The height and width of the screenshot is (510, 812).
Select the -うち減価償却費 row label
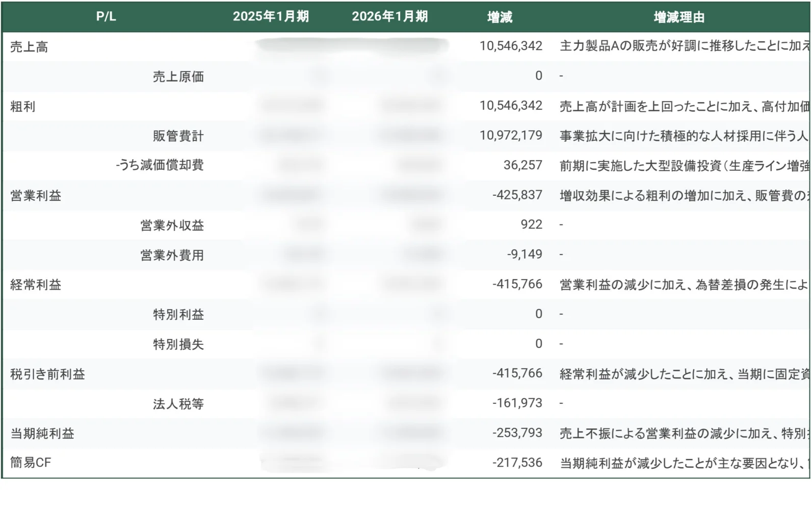tap(160, 165)
